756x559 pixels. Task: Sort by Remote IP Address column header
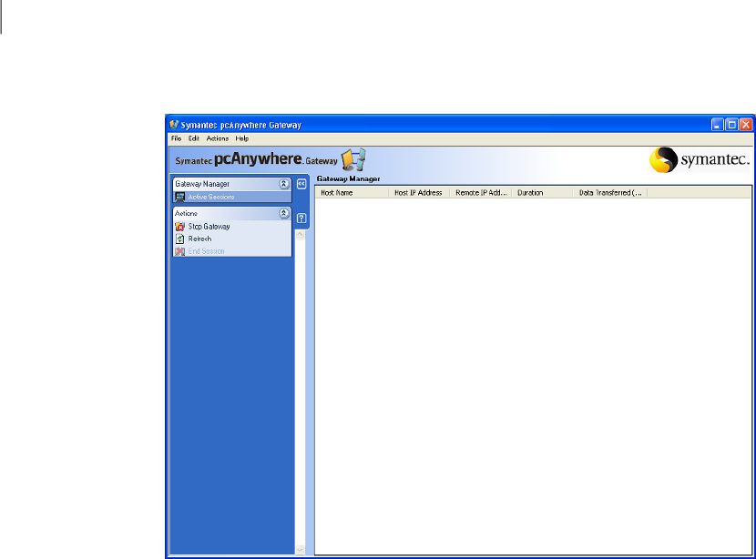pyautogui.click(x=481, y=193)
